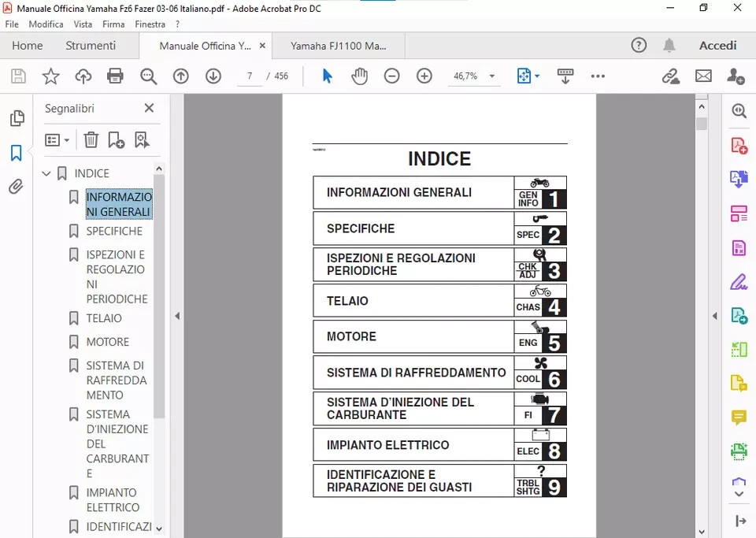Viewport: 756px width, 538px height.
Task: Open the share with others person icon
Action: tap(736, 76)
